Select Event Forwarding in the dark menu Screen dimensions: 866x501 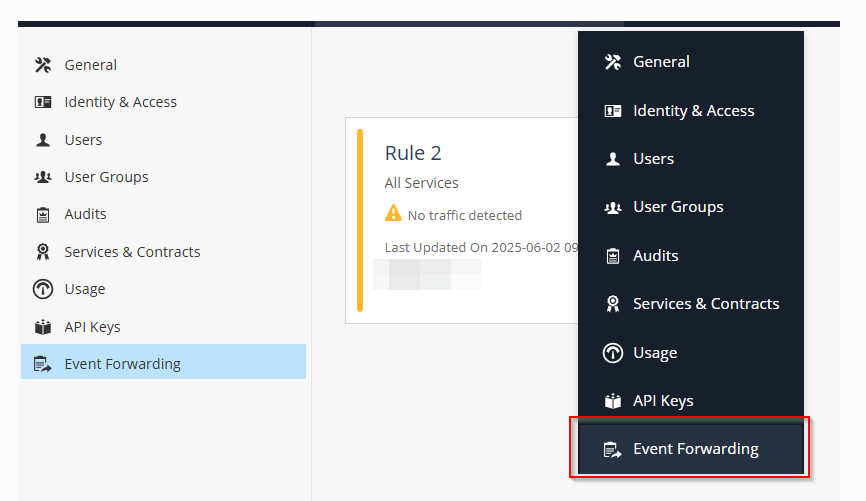(695, 449)
